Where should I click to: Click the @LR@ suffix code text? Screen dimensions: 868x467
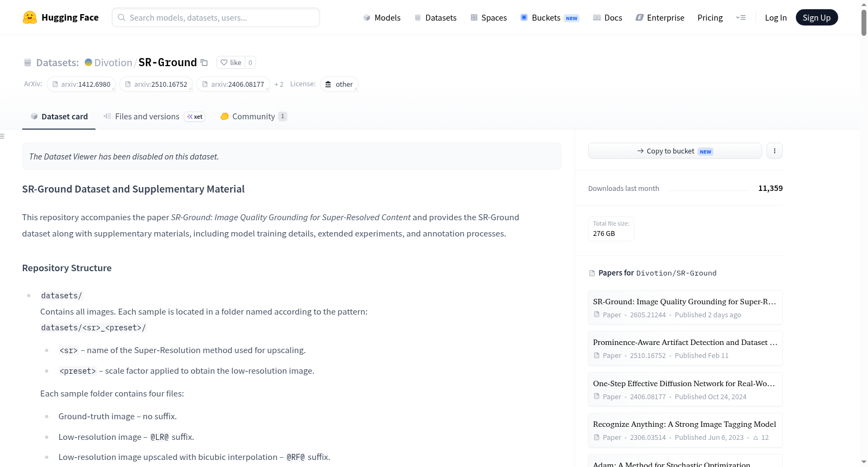(159, 437)
